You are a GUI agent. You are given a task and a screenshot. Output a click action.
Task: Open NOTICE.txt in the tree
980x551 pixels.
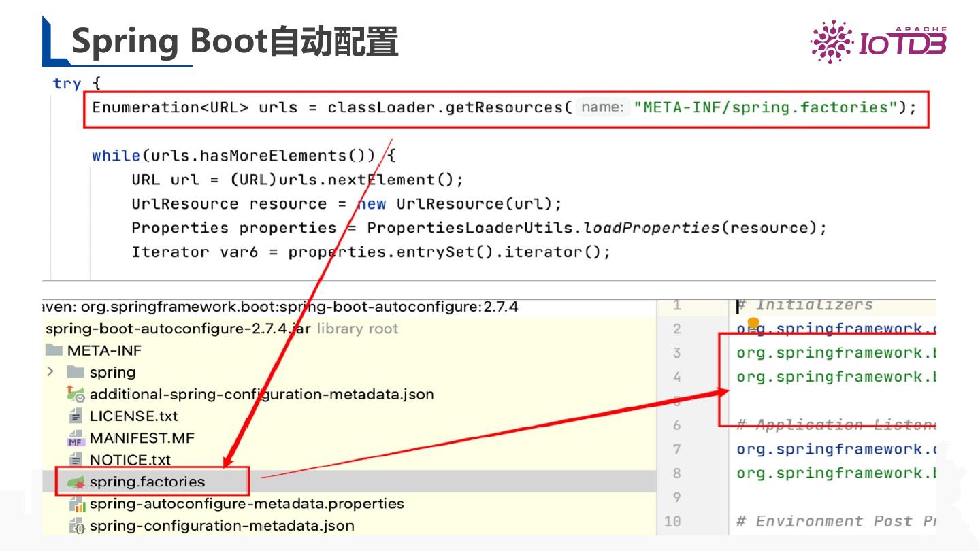click(x=130, y=460)
